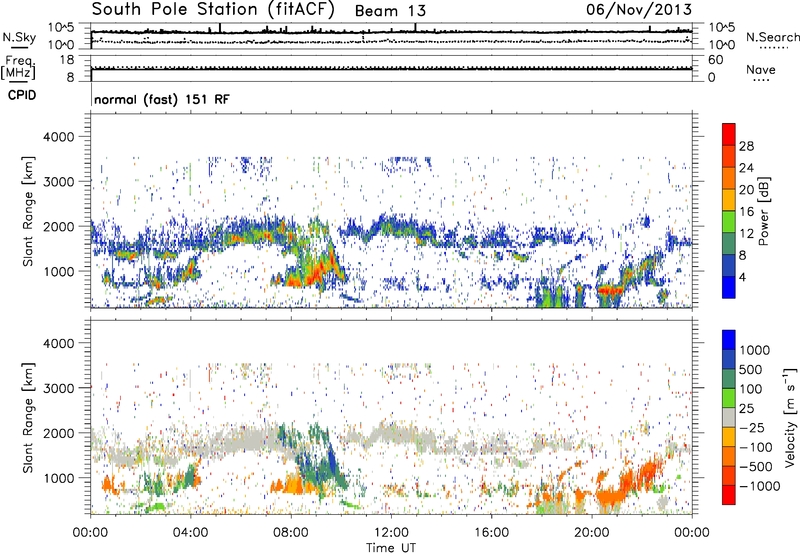
Task: Click the N.Search legend label
Action: click(x=772, y=37)
